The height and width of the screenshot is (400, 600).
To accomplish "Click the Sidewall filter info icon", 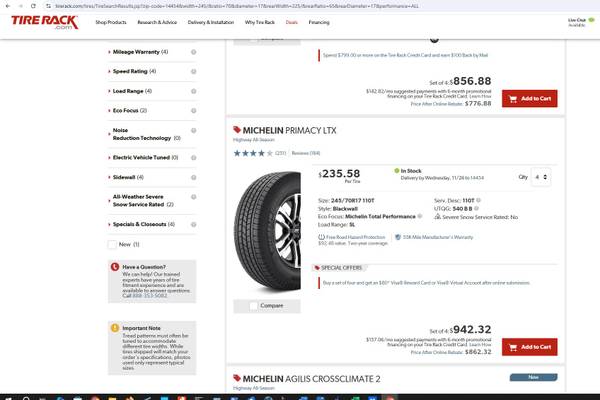I will tap(192, 176).
